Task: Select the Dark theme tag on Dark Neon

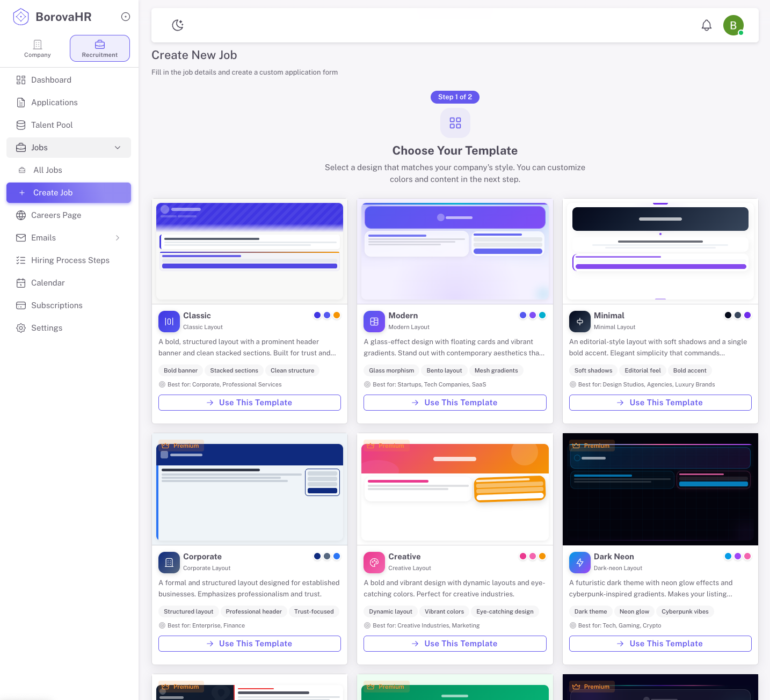Action: (x=591, y=611)
